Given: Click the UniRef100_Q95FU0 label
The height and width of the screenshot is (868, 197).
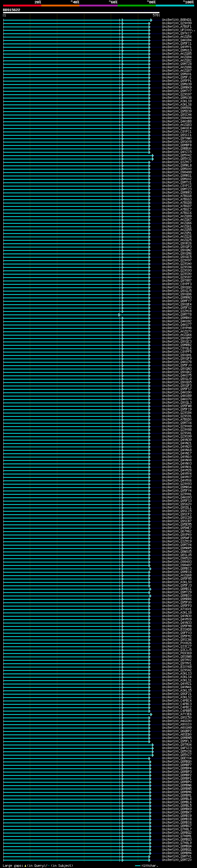Looking at the screenshot, I should click(176, 603).
